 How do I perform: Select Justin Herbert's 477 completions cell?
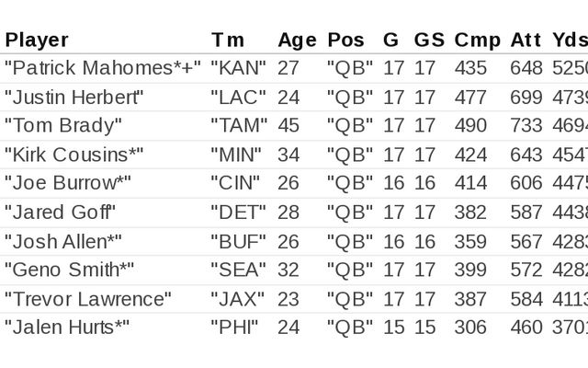coord(470,98)
